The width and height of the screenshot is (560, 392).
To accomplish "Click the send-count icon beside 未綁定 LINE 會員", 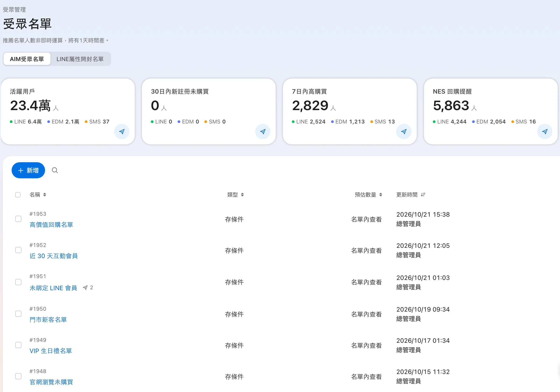I will [85, 288].
